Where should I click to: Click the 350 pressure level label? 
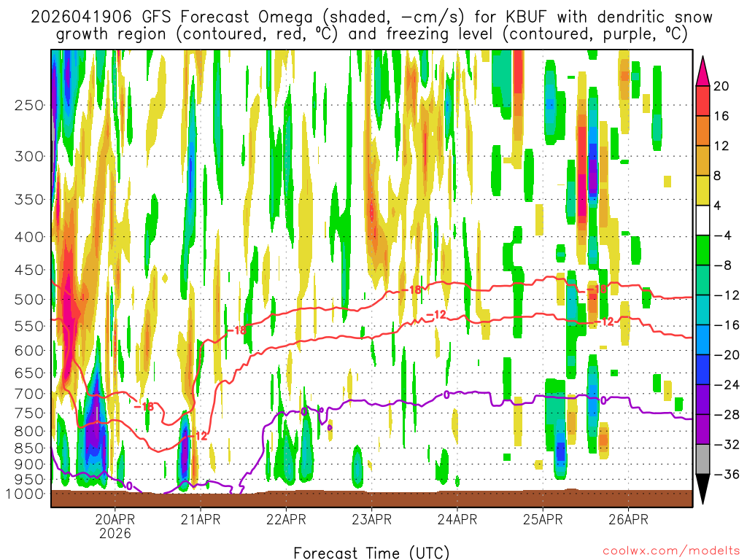point(29,199)
